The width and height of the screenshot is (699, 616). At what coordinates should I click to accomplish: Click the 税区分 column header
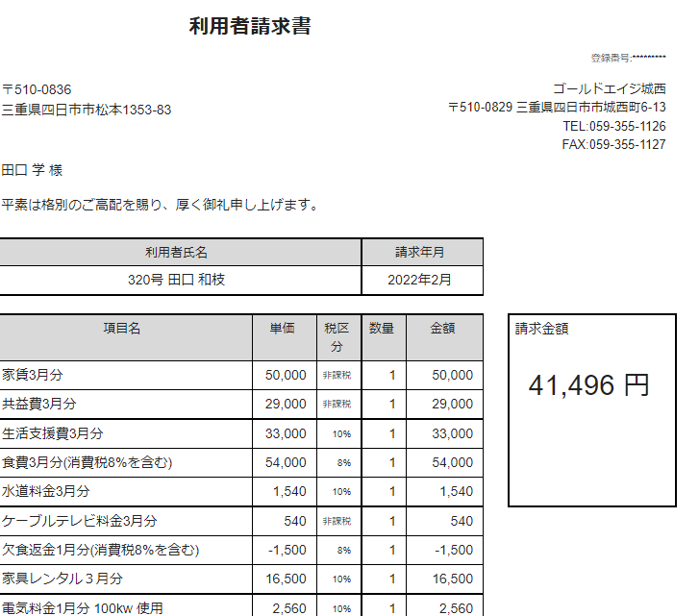(336, 336)
